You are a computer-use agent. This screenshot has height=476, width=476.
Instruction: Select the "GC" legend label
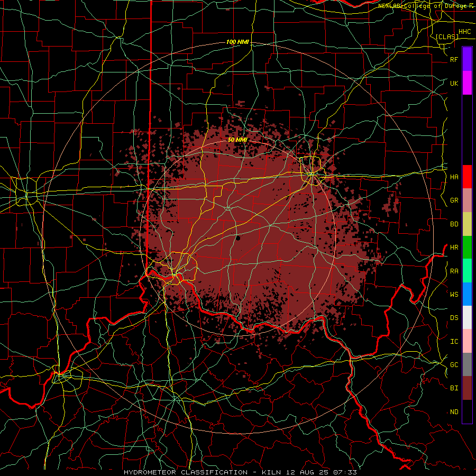(x=454, y=365)
